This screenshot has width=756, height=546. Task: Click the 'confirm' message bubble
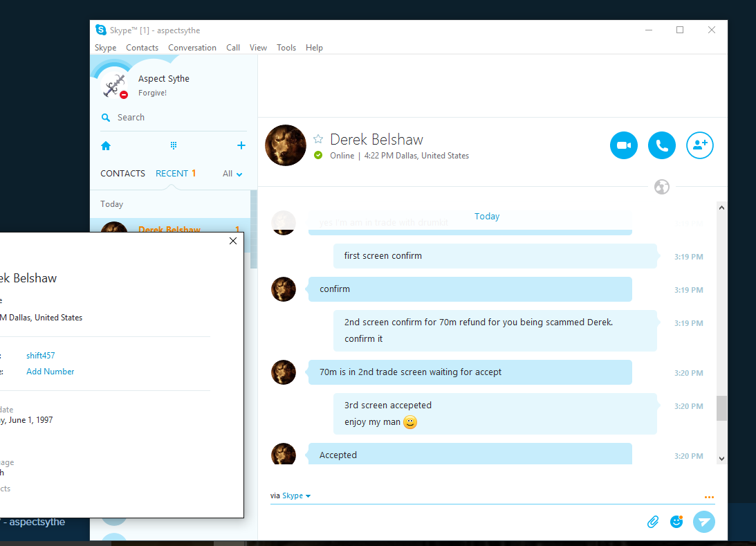[x=470, y=289]
